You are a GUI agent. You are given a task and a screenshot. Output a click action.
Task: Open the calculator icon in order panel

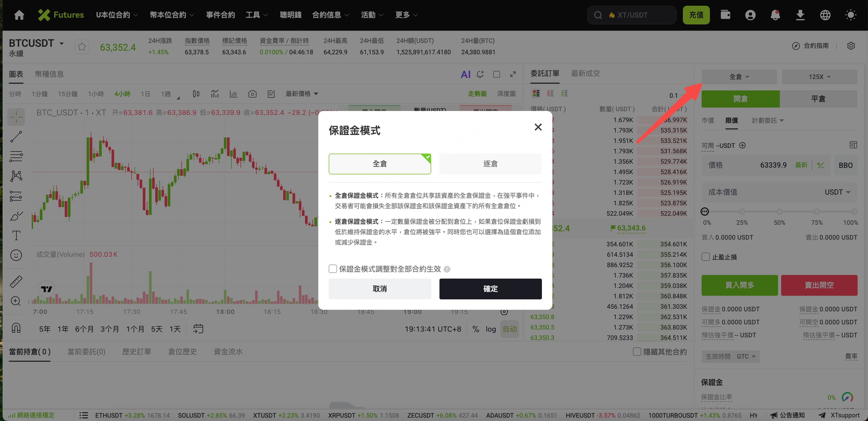click(853, 145)
